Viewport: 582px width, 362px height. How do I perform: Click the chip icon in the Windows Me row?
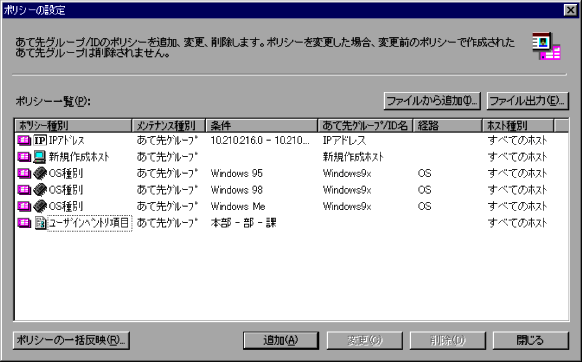tap(40, 206)
